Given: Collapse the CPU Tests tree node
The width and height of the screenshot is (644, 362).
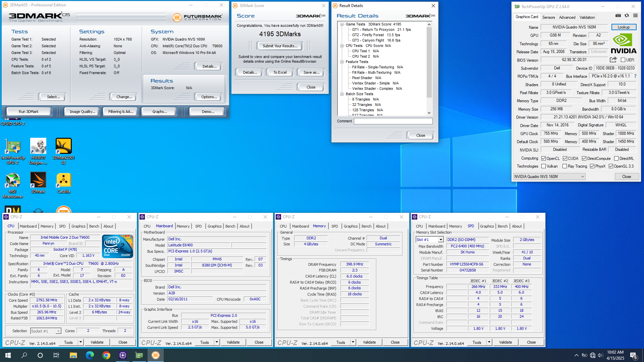Looking at the screenshot, I should 342,46.
